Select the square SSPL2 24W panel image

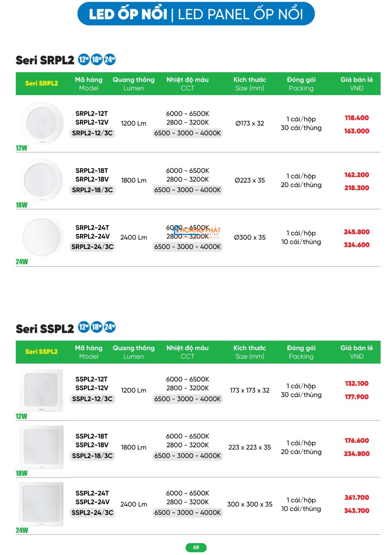click(42, 504)
